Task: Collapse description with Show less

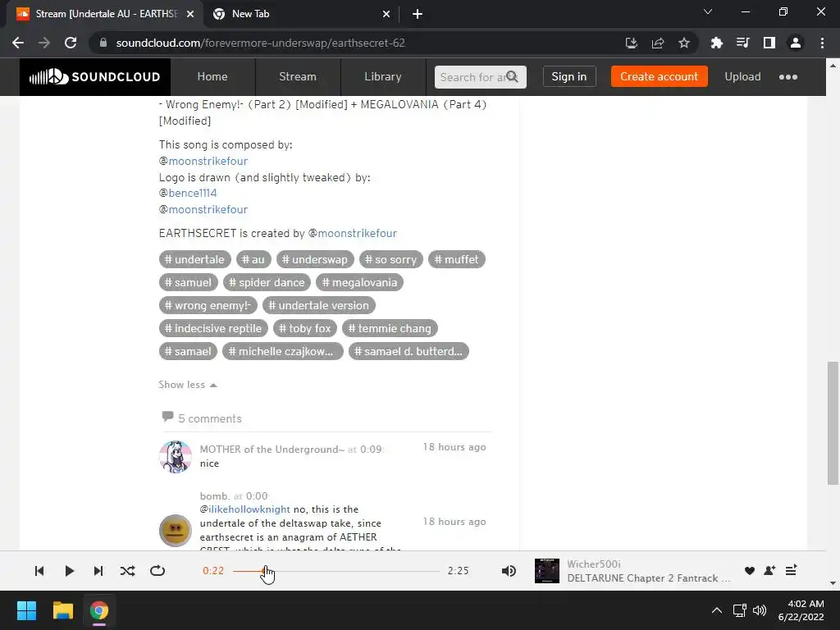Action: pos(188,385)
